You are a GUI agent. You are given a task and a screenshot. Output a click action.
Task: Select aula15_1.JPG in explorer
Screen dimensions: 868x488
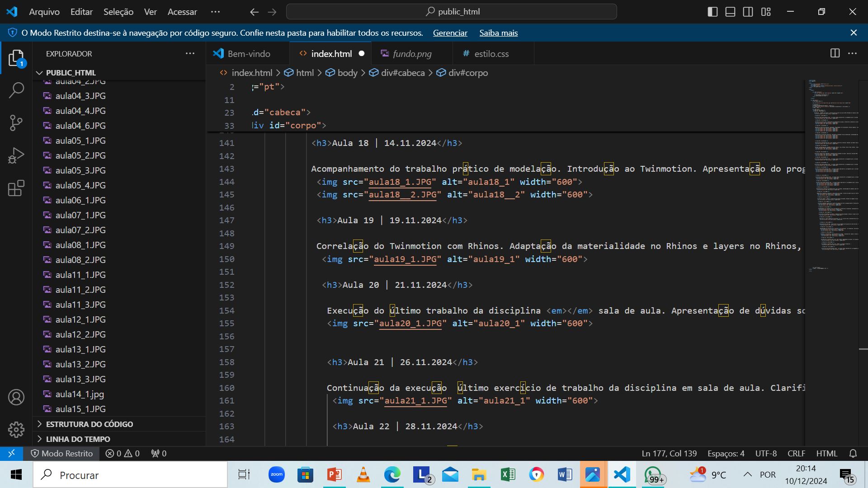tap(119, 409)
